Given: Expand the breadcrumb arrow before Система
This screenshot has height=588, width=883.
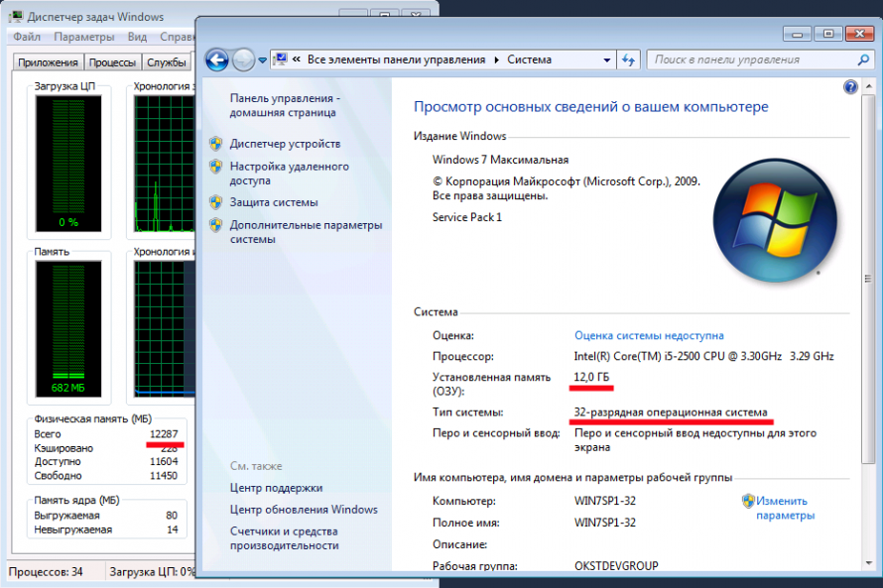Looking at the screenshot, I should pyautogui.click(x=497, y=59).
